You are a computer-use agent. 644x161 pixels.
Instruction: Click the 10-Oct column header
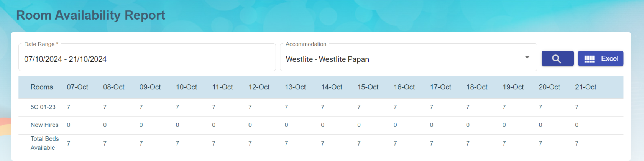[x=186, y=87]
